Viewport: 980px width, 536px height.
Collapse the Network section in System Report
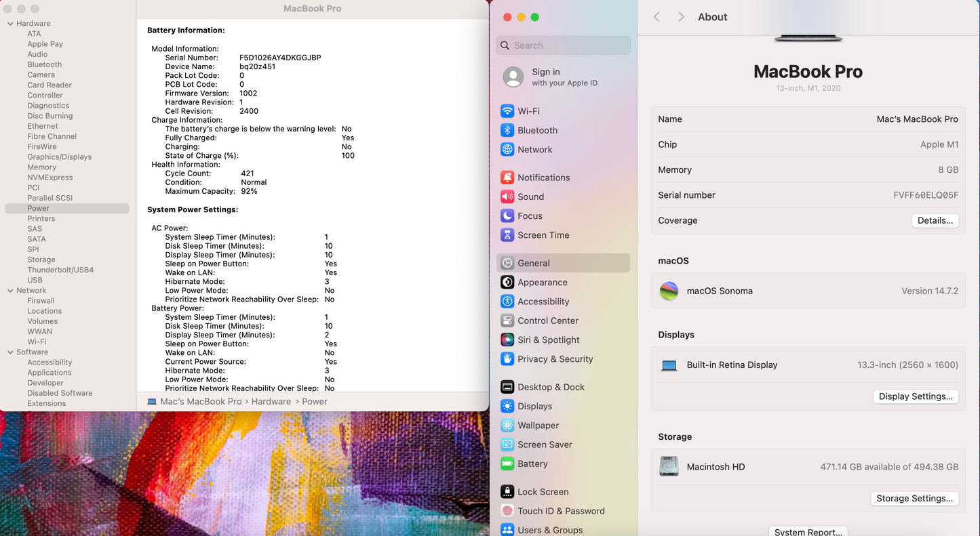10,291
